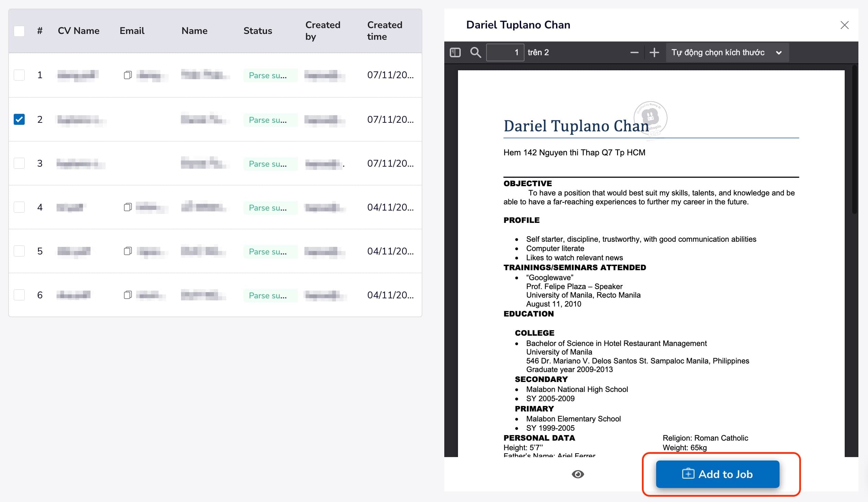Enable checkbox for row 2
This screenshot has width=868, height=502.
coord(19,119)
